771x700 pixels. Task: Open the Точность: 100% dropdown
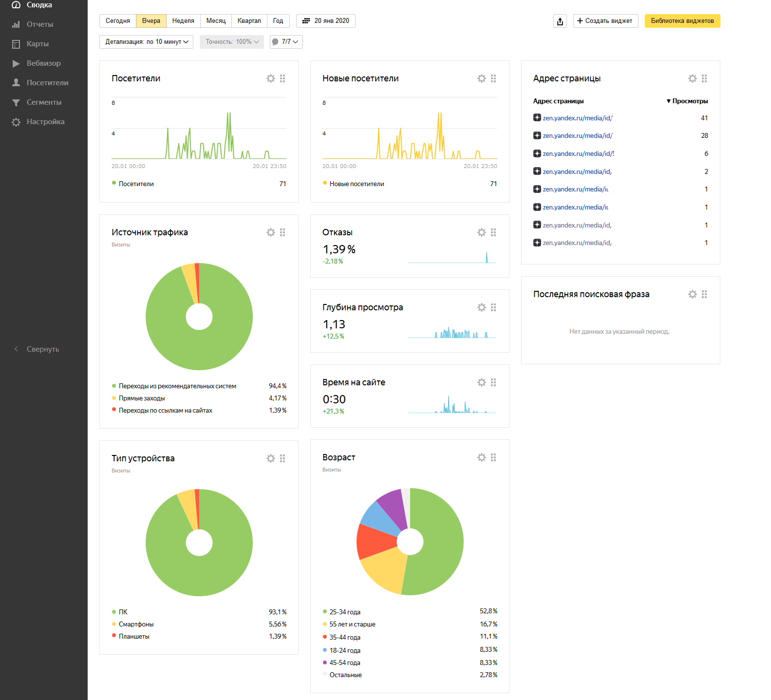232,42
